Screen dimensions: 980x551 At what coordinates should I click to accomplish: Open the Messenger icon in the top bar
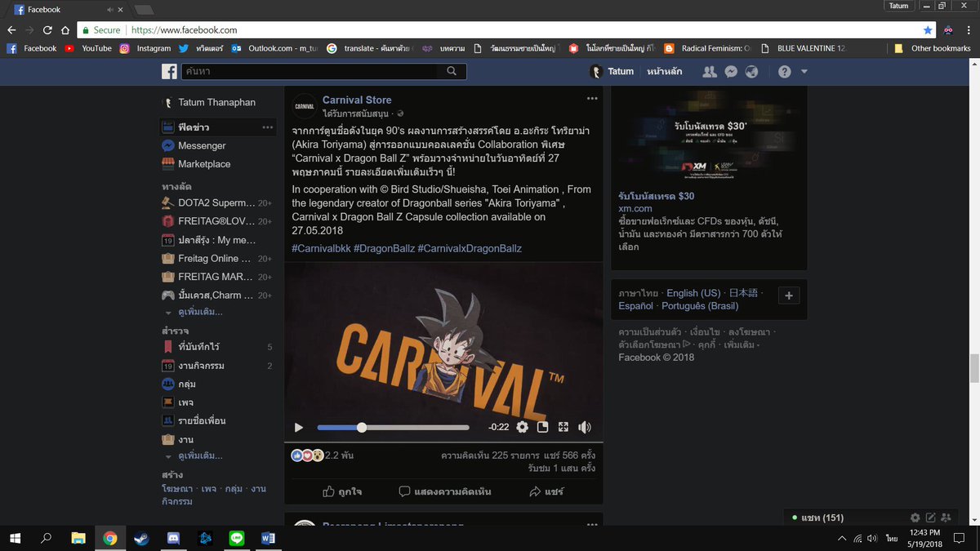(731, 72)
